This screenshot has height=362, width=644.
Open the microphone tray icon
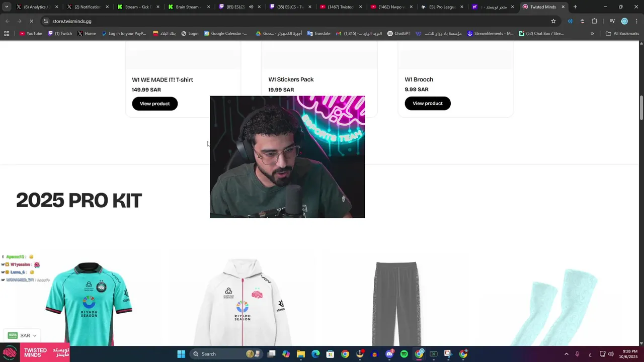(x=577, y=354)
